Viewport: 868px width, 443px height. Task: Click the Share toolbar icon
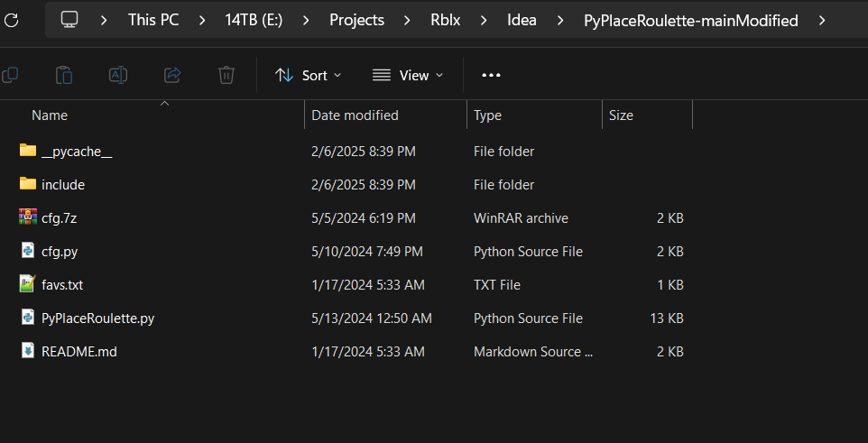[172, 75]
